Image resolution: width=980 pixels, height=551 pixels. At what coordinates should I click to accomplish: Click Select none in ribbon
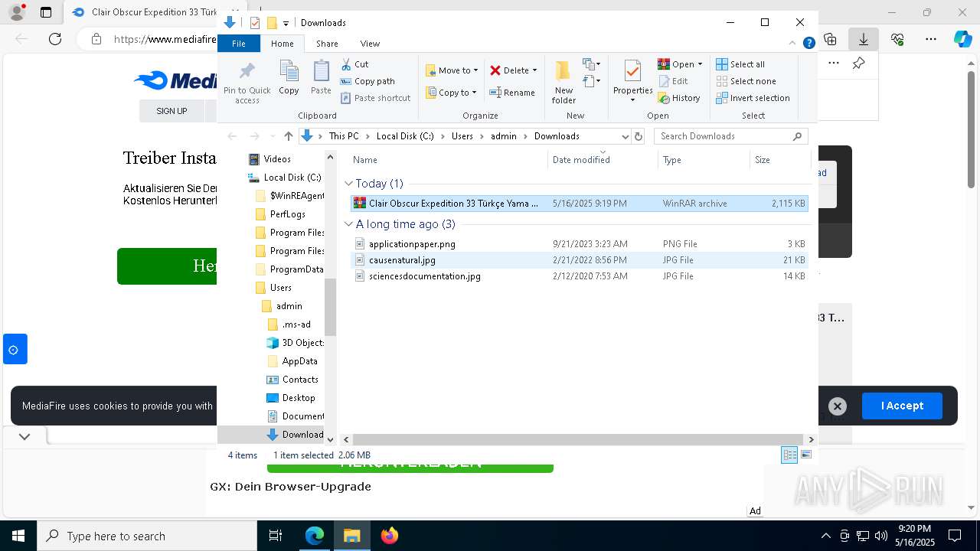[x=746, y=81]
